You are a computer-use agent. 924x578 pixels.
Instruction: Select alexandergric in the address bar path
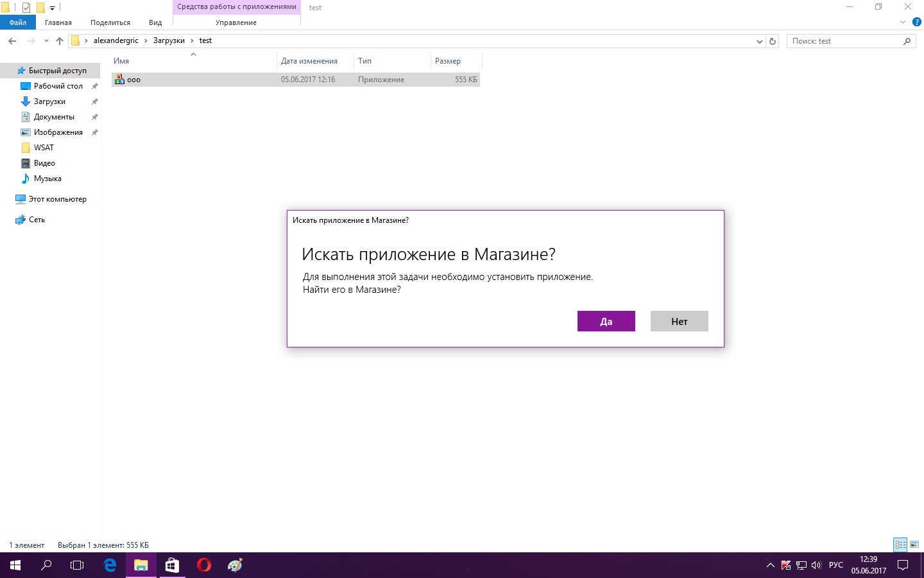(116, 40)
